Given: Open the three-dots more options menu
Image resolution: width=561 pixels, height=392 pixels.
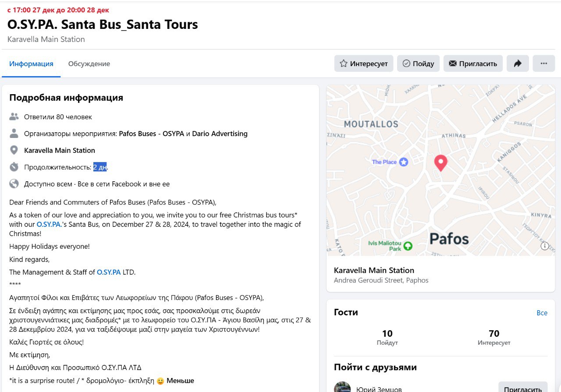Looking at the screenshot, I should [544, 64].
